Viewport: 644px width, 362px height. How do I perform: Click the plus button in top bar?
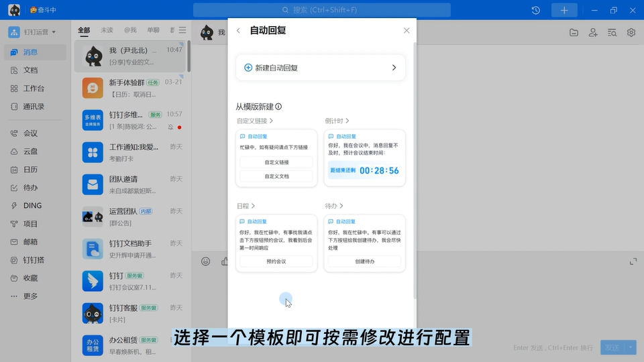[564, 10]
